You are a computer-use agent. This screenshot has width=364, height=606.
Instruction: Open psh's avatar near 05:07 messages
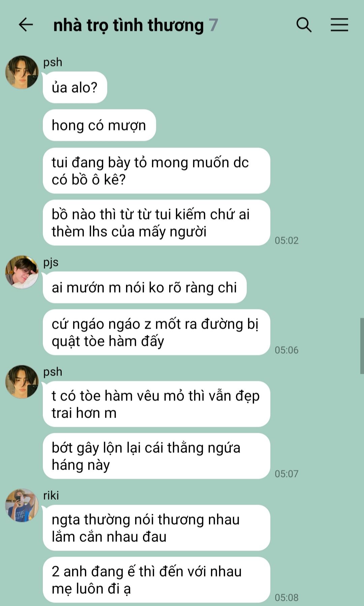click(22, 381)
